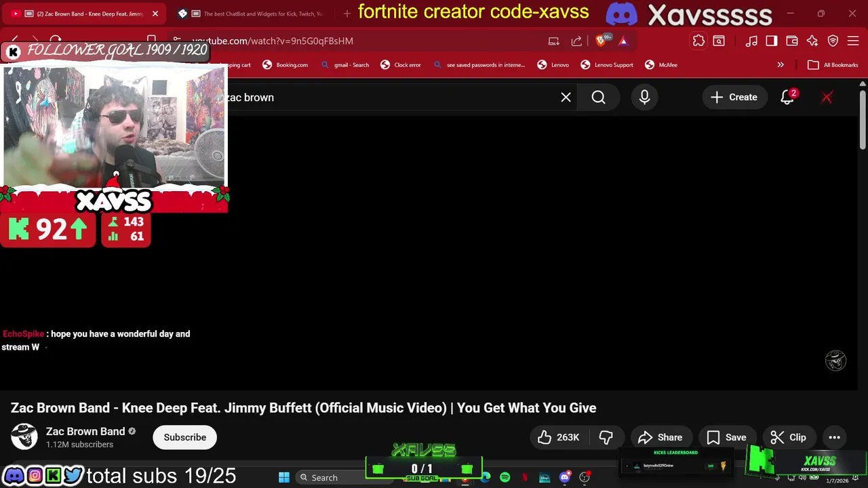Viewport: 868px width, 488px height.
Task: Open the Lenovo Support bookmark
Action: [607, 65]
